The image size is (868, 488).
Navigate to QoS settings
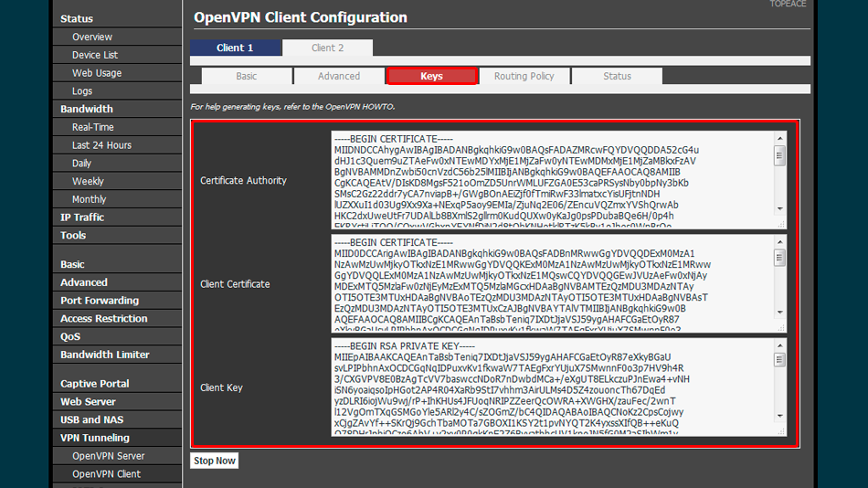(x=70, y=336)
